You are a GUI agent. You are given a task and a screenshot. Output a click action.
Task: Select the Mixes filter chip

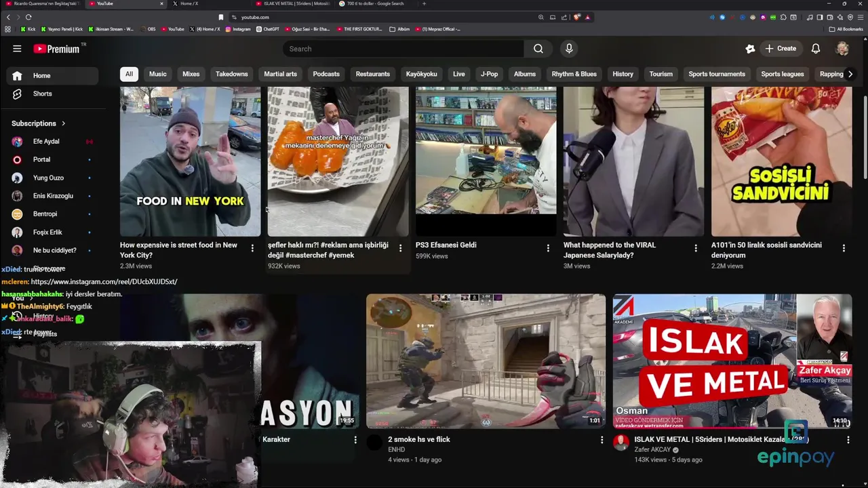coord(191,74)
